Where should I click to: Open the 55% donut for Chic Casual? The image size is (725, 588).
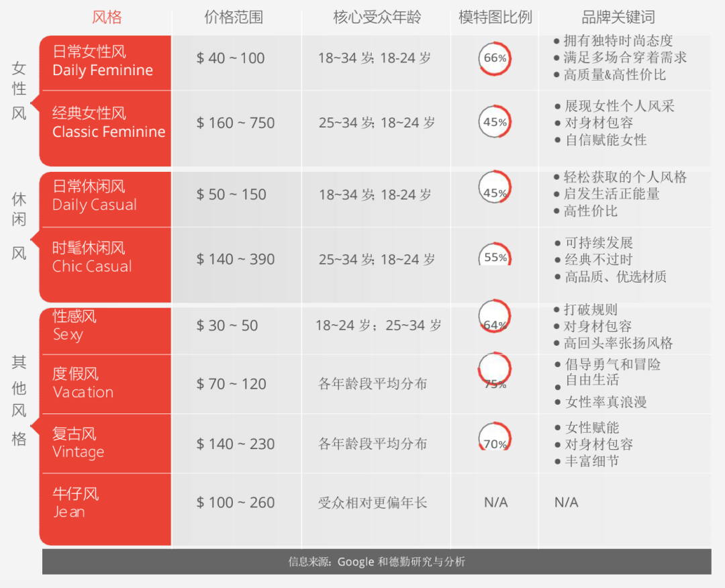click(x=494, y=256)
